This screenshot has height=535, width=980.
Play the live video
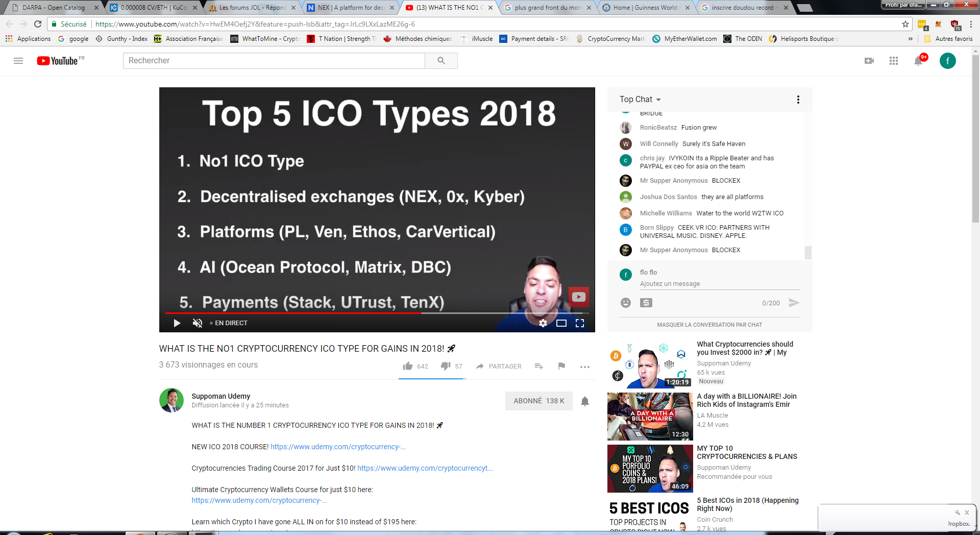coord(177,323)
